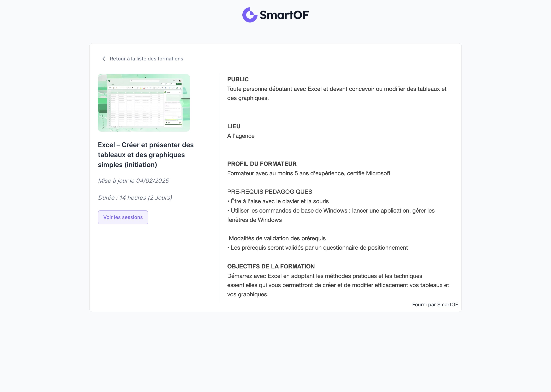Open "Retour à la liste des formations" link
The width and height of the screenshot is (551, 392).
tap(146, 59)
